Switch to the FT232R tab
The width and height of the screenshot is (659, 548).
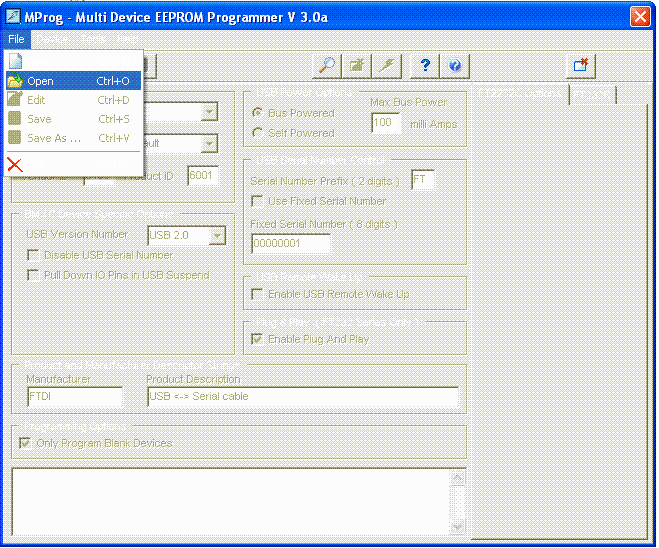(x=595, y=95)
